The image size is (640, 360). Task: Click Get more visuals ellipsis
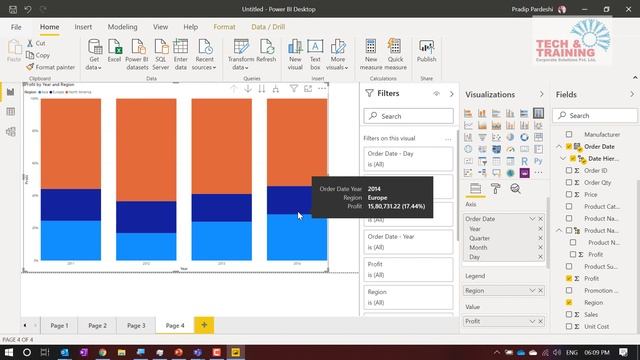[x=538, y=173]
